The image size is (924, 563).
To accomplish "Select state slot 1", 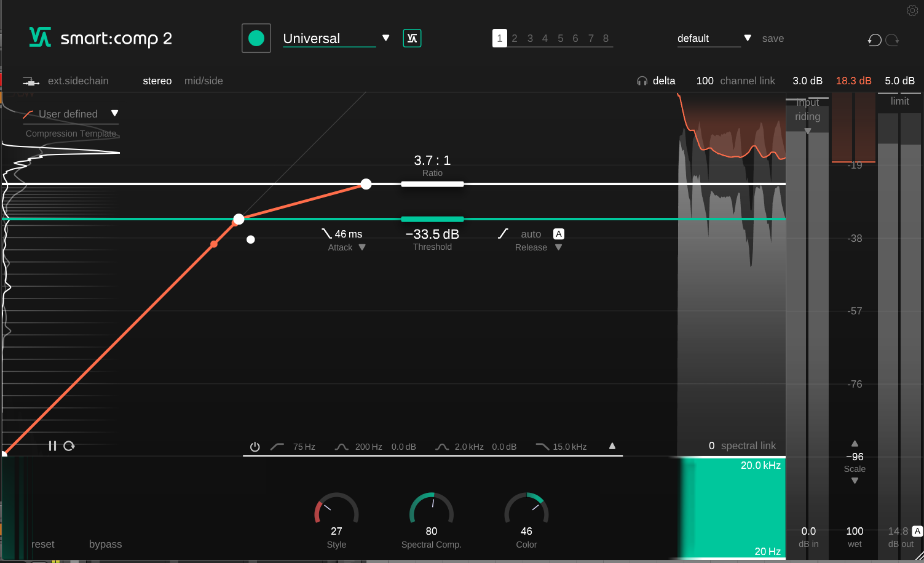I will click(x=500, y=38).
